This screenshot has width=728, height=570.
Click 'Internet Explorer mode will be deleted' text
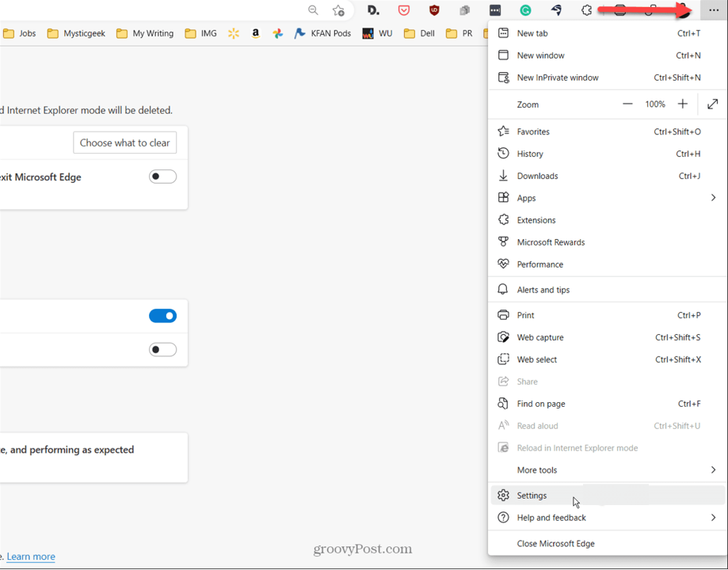(90, 111)
